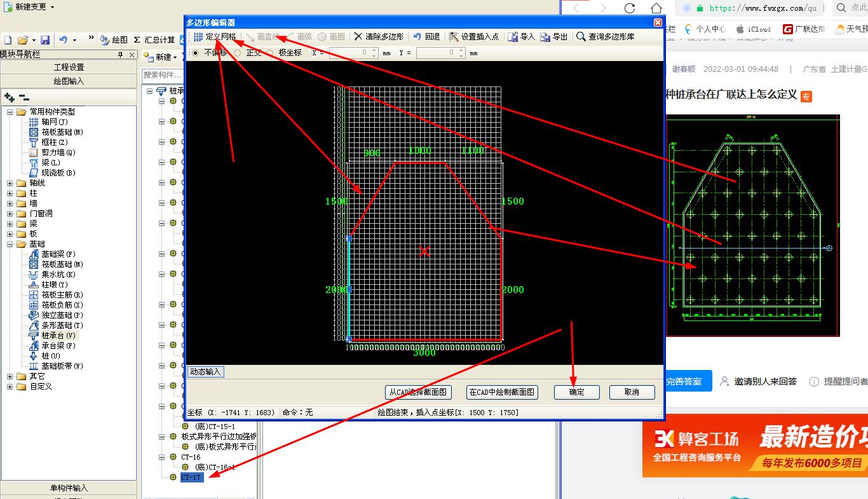Click 在CAD中绘制截面图 button
Viewport: 868px width, 499px height.
coord(502,392)
